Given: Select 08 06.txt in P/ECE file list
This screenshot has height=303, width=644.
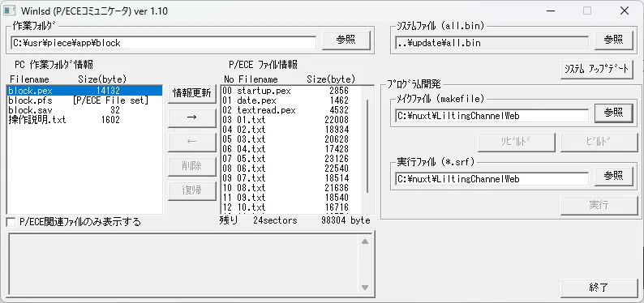Looking at the screenshot, I should coord(291,169).
